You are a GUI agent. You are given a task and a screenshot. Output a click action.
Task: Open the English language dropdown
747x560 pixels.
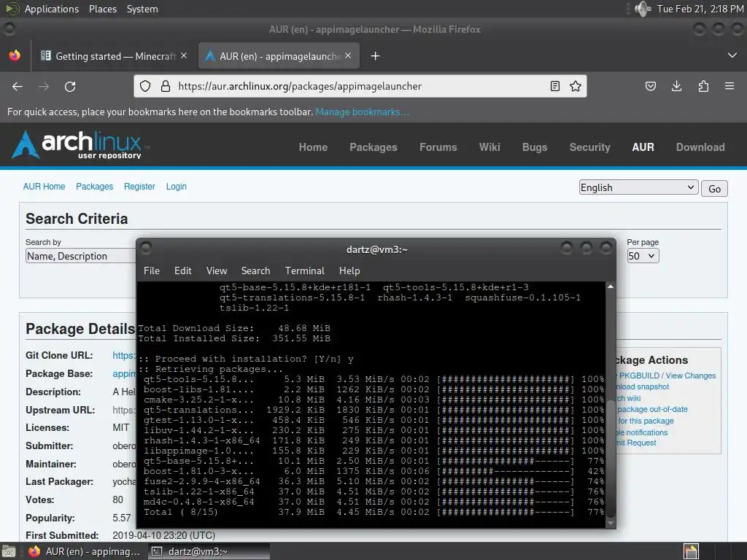coord(638,187)
